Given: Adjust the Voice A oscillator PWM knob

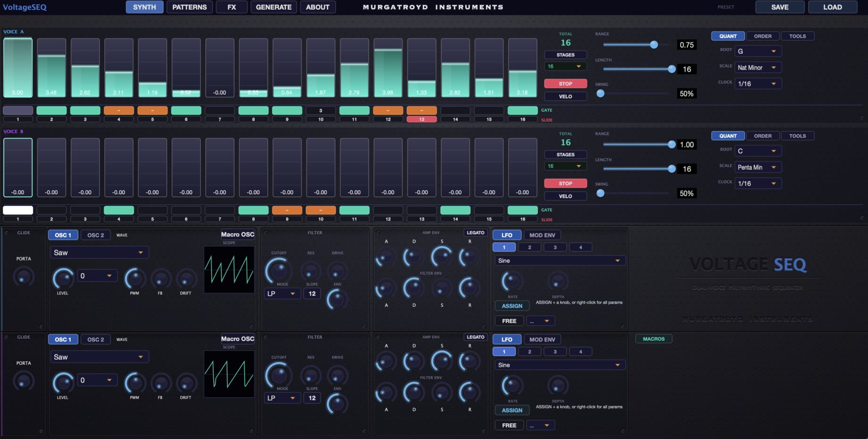Looking at the screenshot, I should pyautogui.click(x=135, y=278).
